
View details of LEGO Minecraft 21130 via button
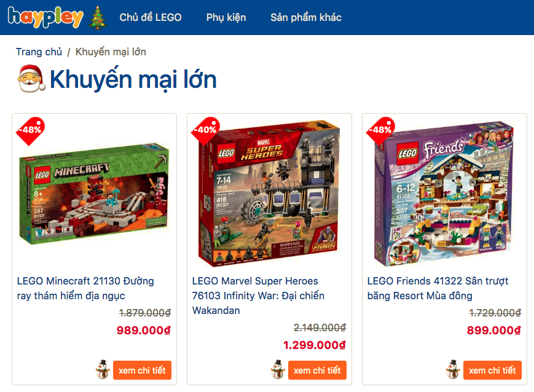[x=143, y=370]
